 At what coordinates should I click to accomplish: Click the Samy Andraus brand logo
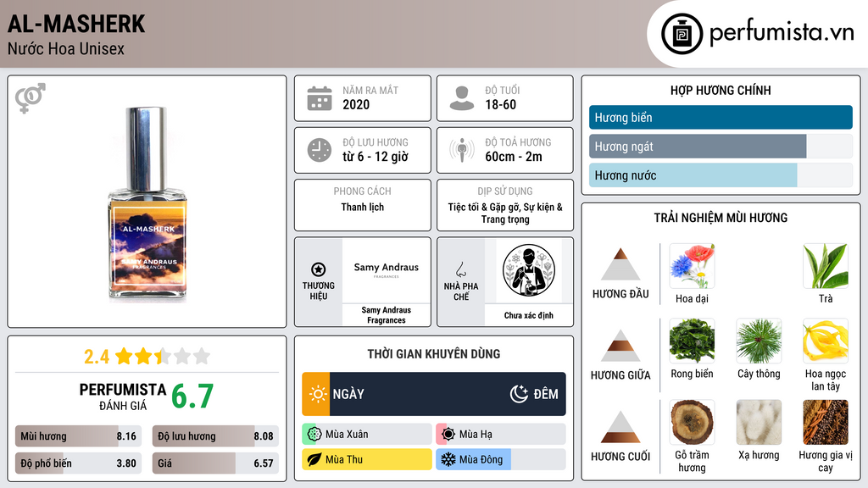(x=387, y=270)
